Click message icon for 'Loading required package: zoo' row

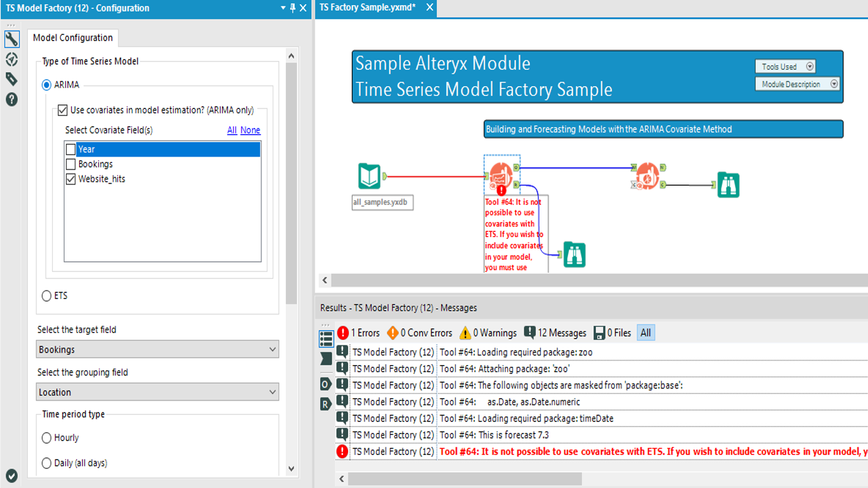342,352
